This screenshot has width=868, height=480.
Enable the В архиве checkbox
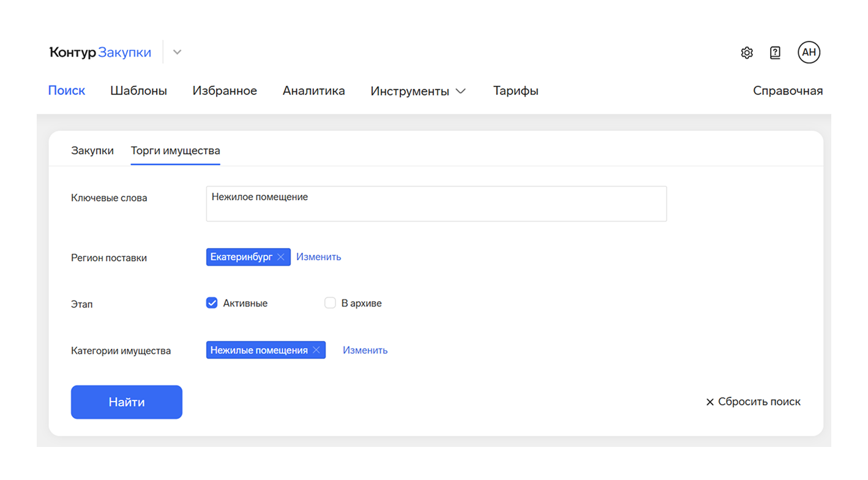(x=330, y=303)
